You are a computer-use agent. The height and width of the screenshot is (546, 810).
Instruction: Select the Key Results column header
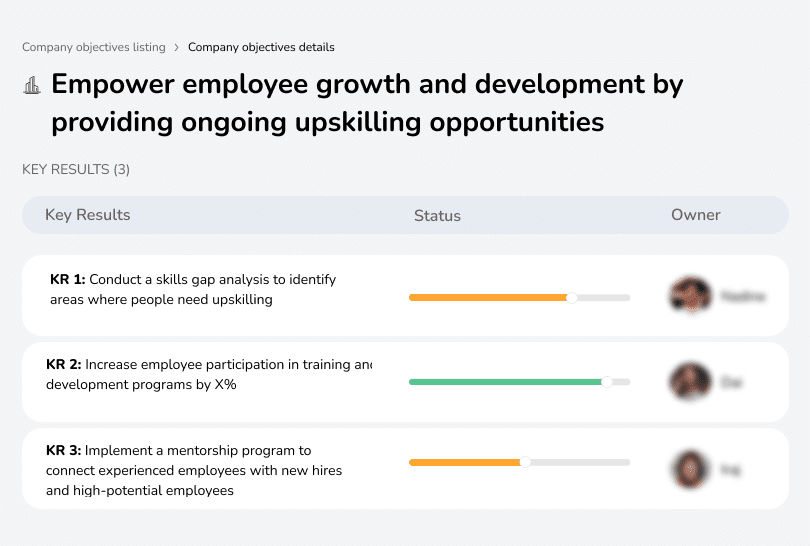(x=88, y=215)
